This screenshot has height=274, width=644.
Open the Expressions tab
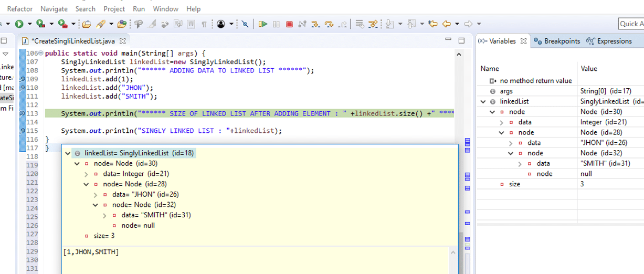coord(614,41)
